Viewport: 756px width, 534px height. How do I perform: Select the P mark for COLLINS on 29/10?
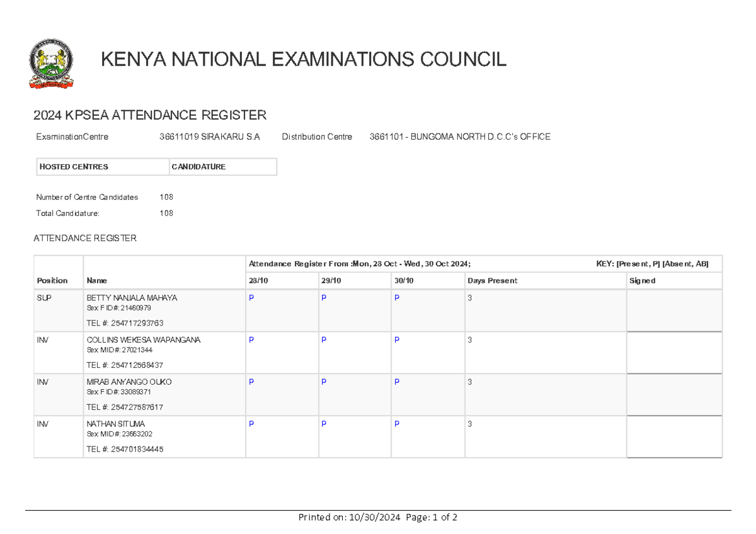point(324,340)
